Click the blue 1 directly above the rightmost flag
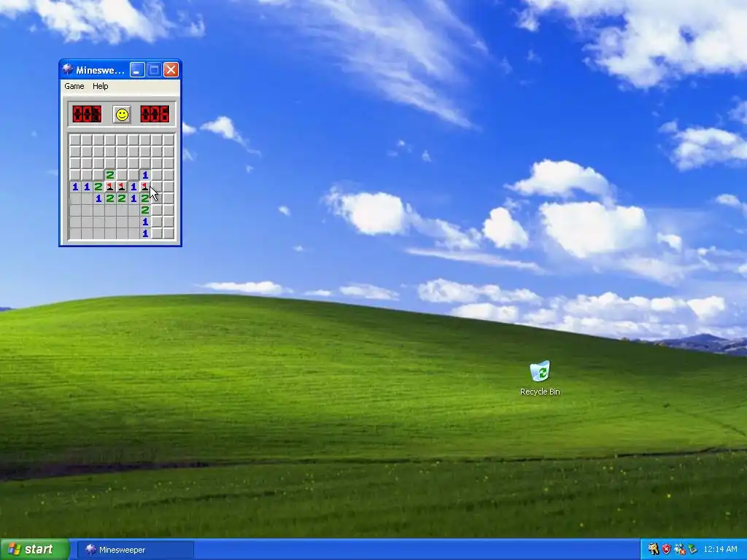The width and height of the screenshot is (747, 560). 145,175
